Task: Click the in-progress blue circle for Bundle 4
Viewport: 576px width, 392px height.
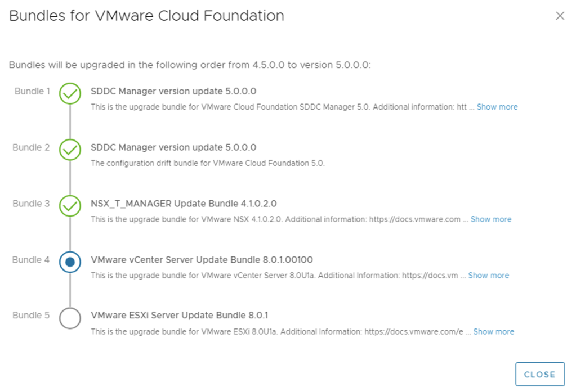Action: (x=70, y=262)
